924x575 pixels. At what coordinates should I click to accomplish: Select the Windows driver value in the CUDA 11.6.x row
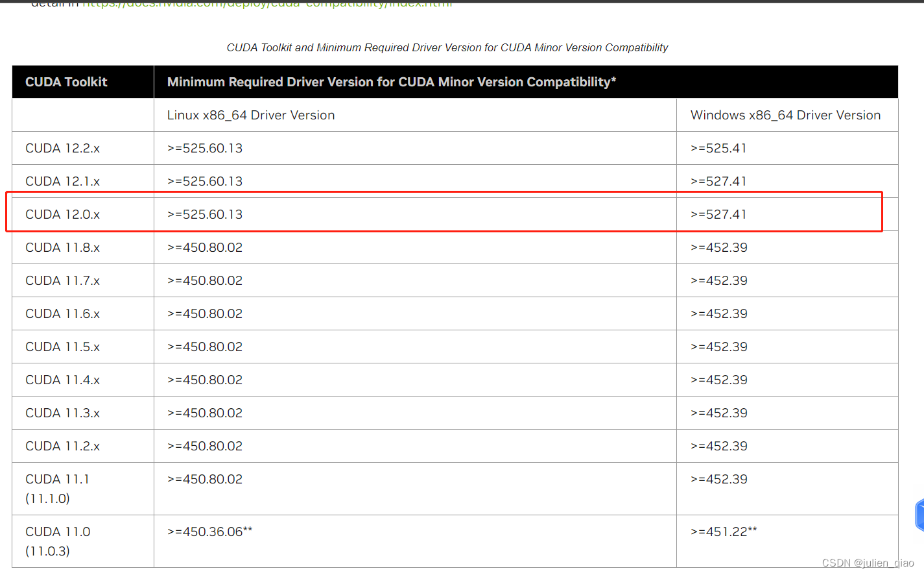click(719, 313)
